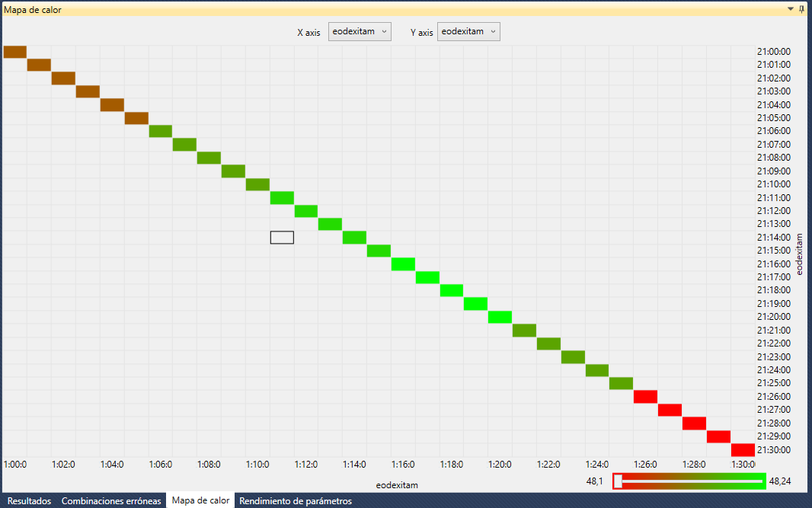The width and height of the screenshot is (812, 508).
Task: Click the X axis text label
Action: pos(308,32)
